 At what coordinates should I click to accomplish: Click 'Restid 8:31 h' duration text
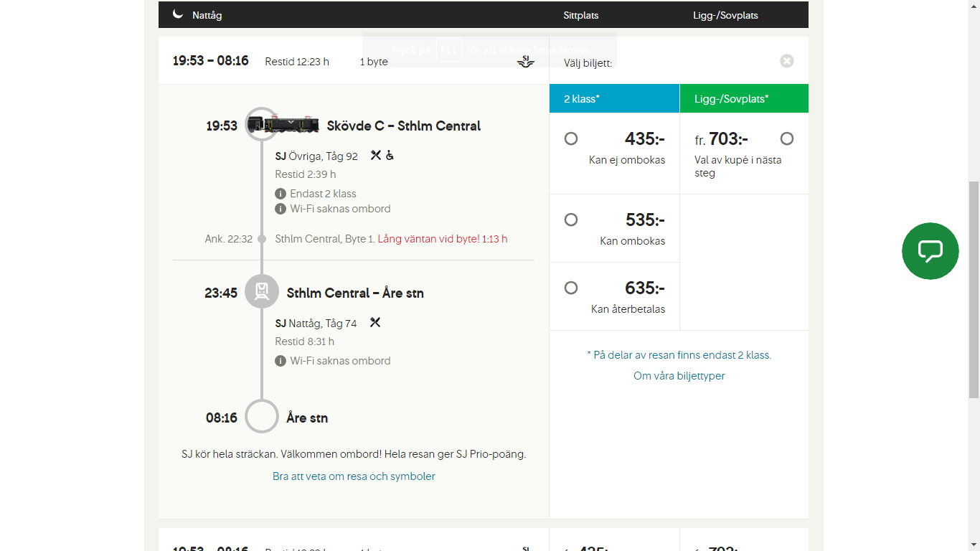tap(305, 342)
